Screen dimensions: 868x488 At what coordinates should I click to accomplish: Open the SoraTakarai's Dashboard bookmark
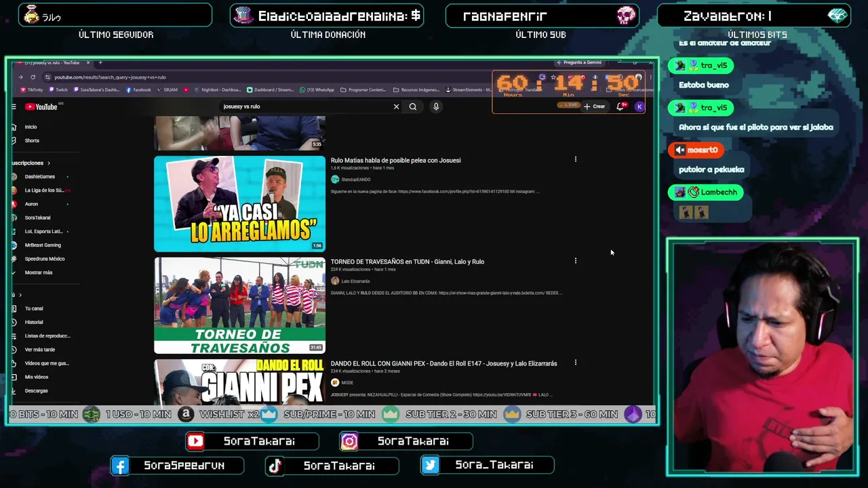(x=96, y=89)
